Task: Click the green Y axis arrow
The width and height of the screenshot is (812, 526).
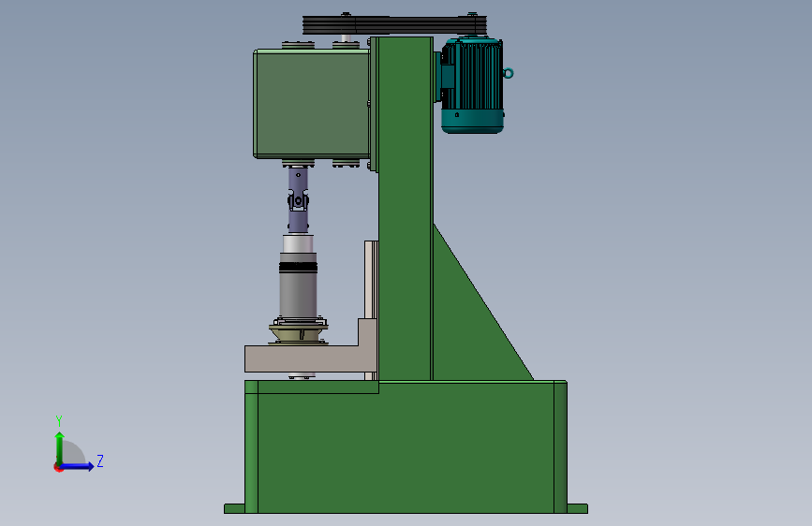Action: [x=60, y=447]
